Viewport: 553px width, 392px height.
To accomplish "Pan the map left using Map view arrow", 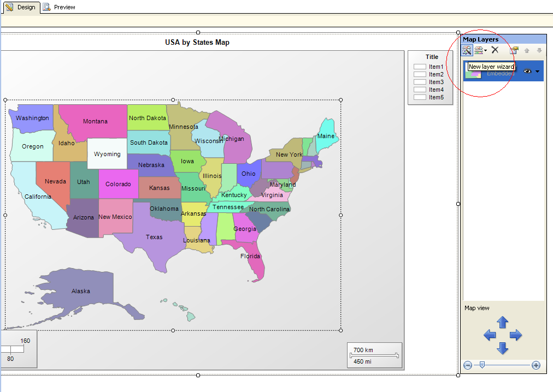I will [490, 335].
